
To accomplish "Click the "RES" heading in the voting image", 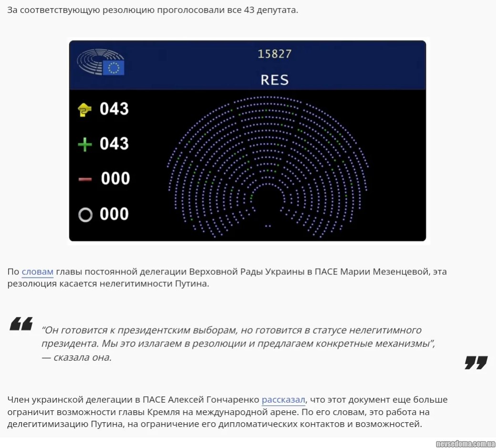I will point(274,80).
